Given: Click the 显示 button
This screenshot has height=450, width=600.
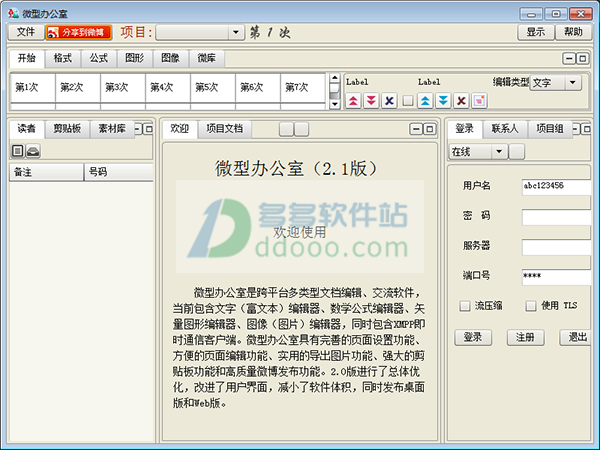Looking at the screenshot, I should click(x=536, y=32).
